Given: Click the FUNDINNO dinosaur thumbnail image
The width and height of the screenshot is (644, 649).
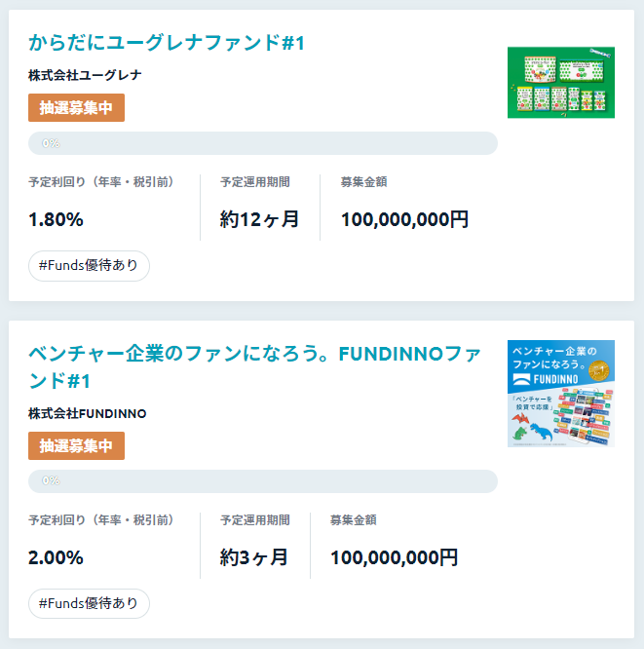Looking at the screenshot, I should point(561,394).
